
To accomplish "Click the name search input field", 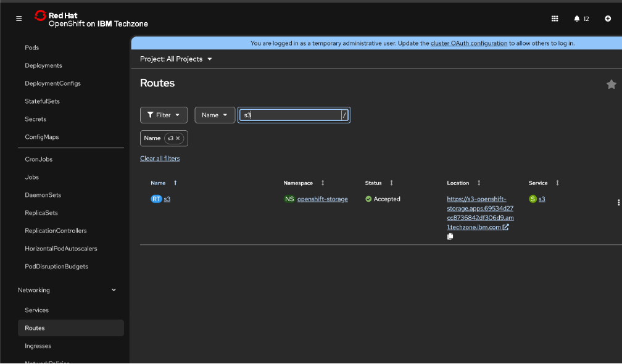I will [x=290, y=115].
